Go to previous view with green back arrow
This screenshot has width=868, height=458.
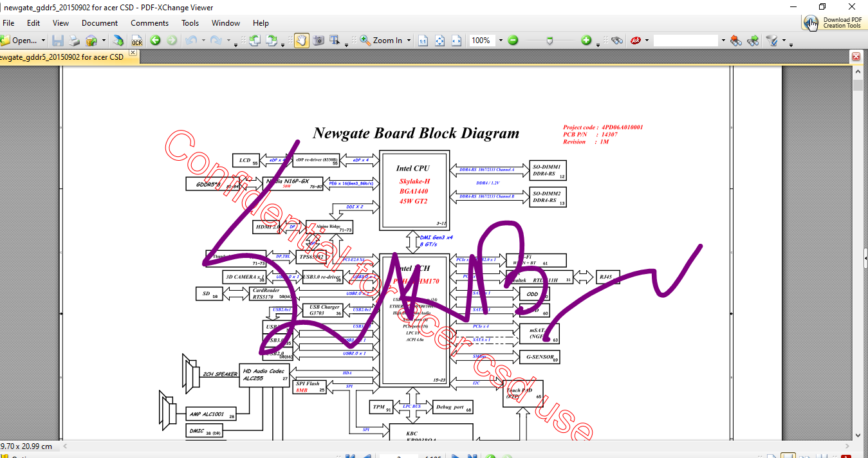tap(155, 41)
